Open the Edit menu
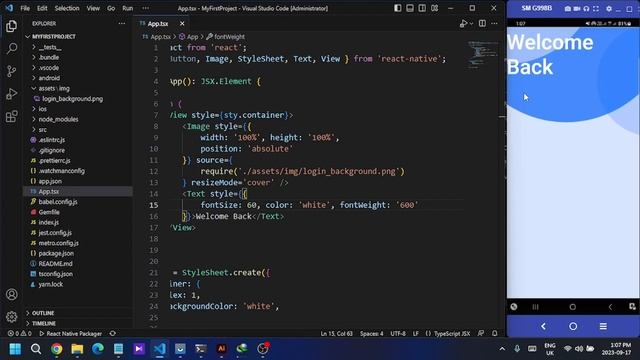Viewport: 640px width, 360px height. (42, 8)
